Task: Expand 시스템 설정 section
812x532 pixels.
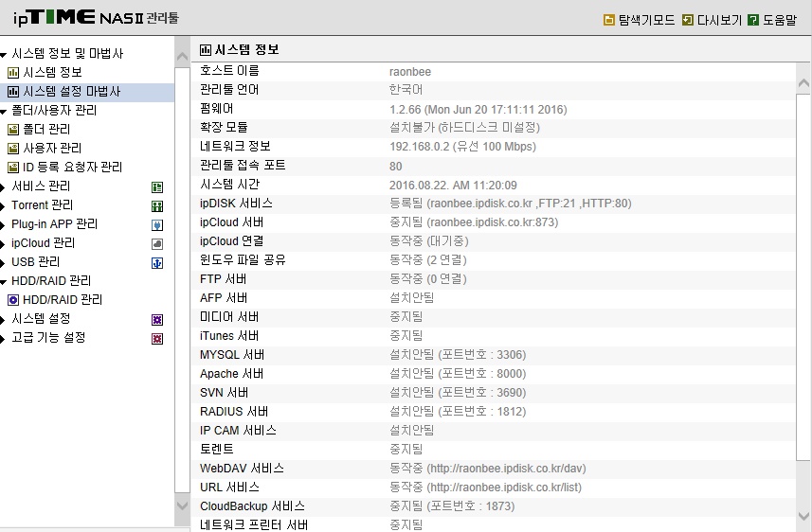Action: (x=3, y=319)
